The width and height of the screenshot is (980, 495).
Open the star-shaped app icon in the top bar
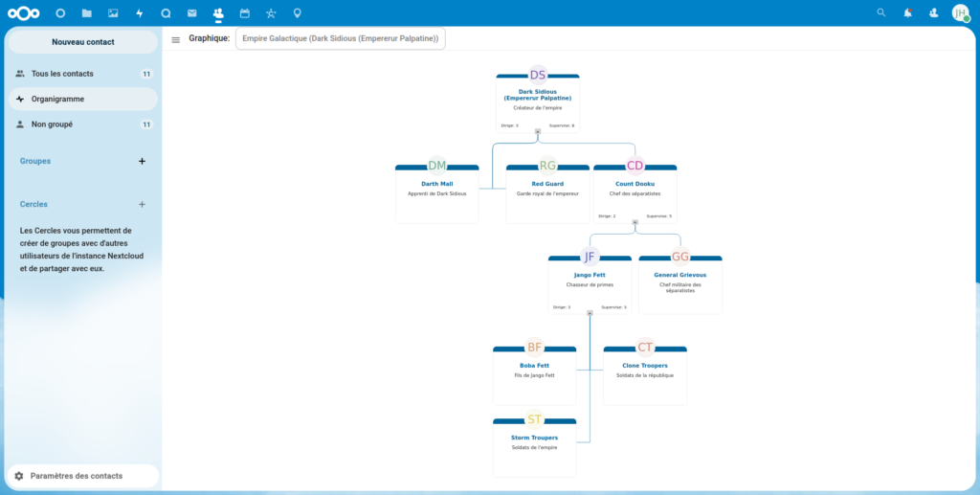point(271,13)
